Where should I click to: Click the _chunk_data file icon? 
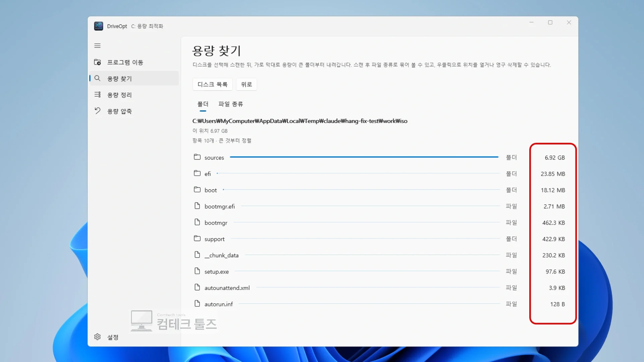(197, 255)
